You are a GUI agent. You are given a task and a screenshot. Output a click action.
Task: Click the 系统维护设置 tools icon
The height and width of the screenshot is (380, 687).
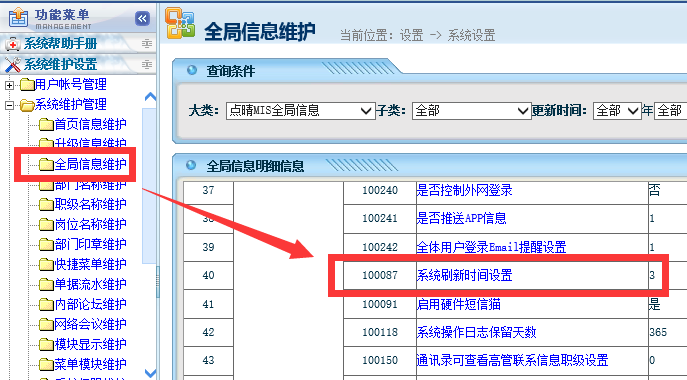12,64
